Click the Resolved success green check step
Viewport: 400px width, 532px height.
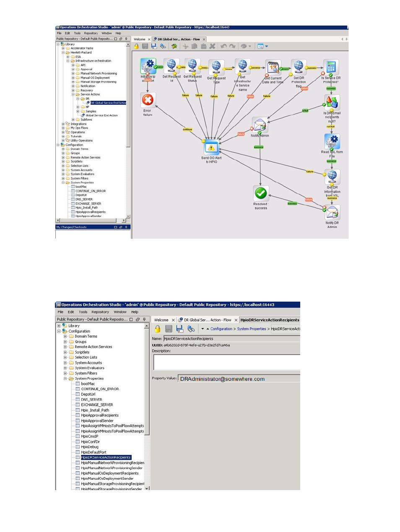point(261,194)
